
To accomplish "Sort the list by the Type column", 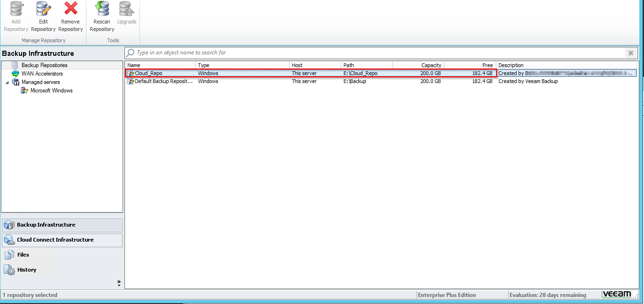I will (x=242, y=65).
